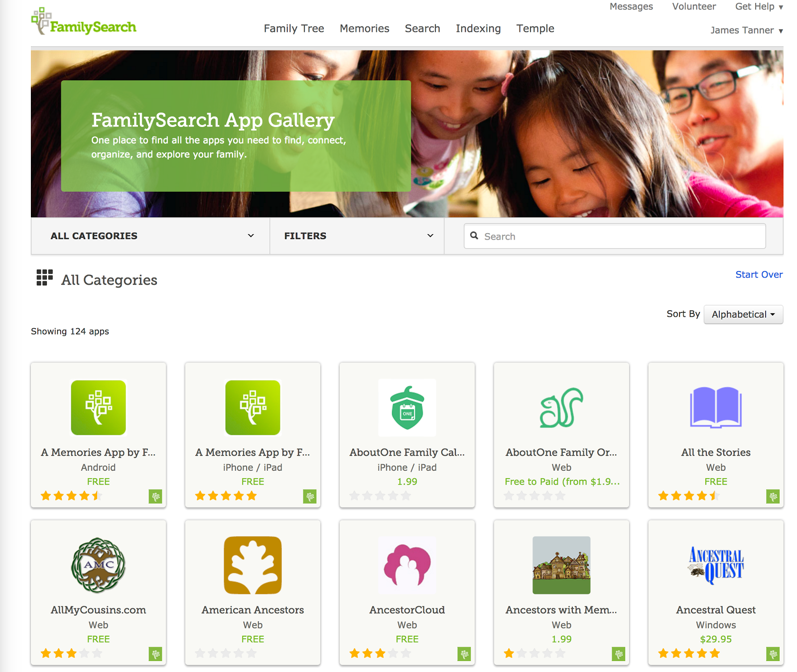Click the FamilySearch tree badge on Ancestral Quest
This screenshot has width=797, height=672.
point(773,654)
